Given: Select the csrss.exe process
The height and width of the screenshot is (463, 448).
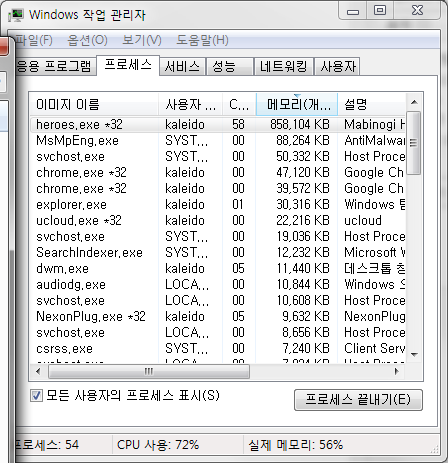Looking at the screenshot, I should click(218, 349).
